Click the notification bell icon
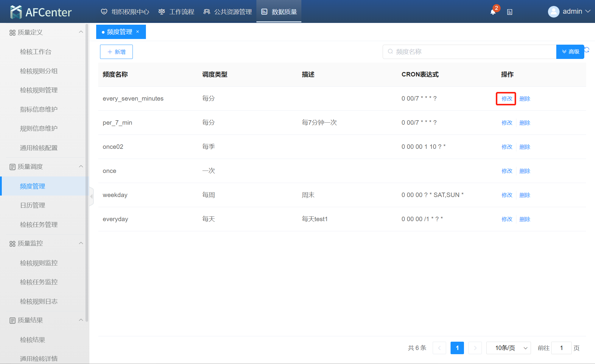Screen dimensions: 595x364 [493, 12]
